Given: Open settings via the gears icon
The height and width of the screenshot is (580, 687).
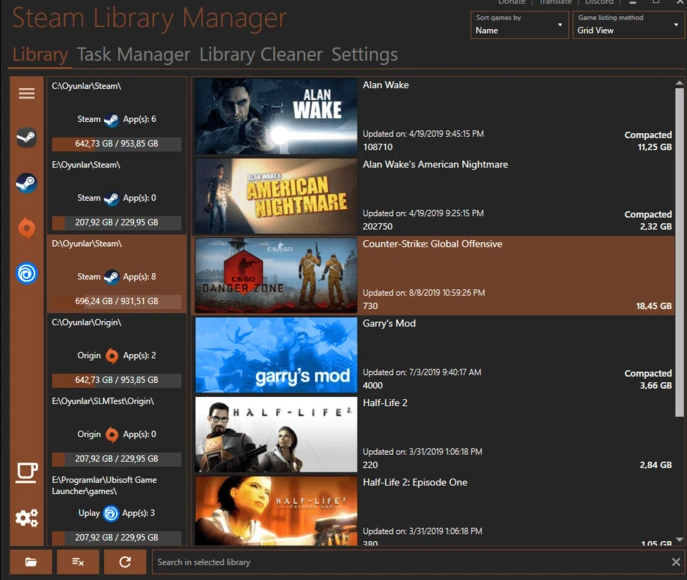Looking at the screenshot, I should [27, 518].
